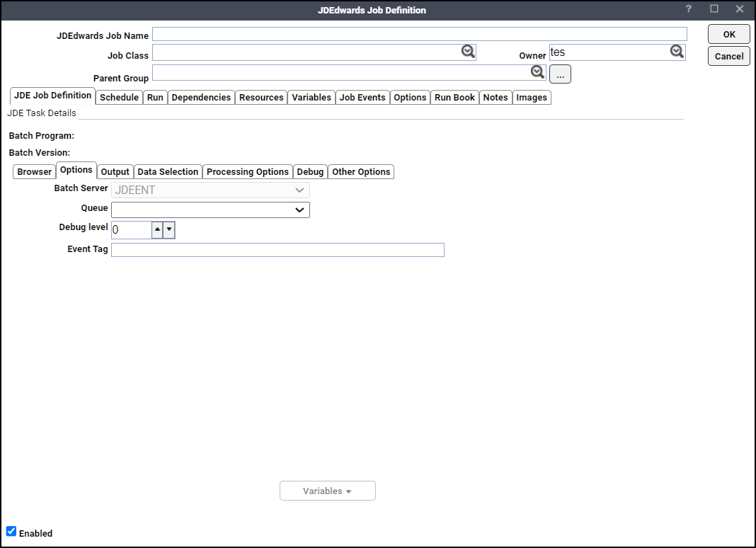Click the Batch Program label

42,136
